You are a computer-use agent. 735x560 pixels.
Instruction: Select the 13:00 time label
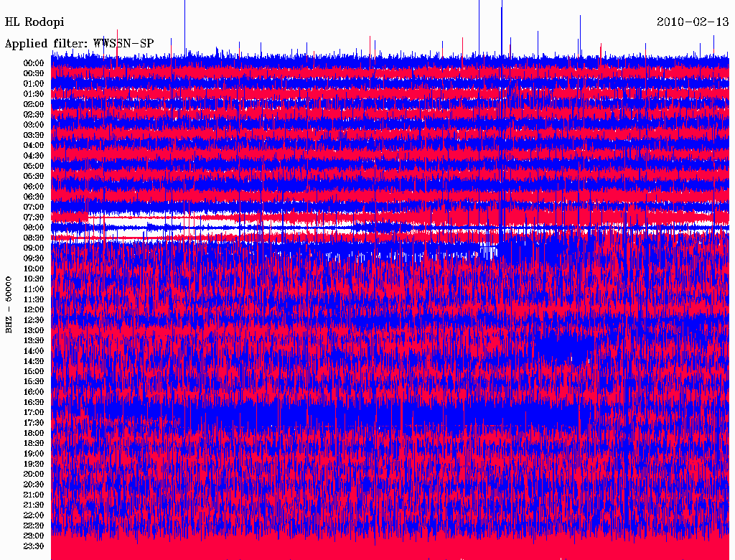tap(34, 331)
